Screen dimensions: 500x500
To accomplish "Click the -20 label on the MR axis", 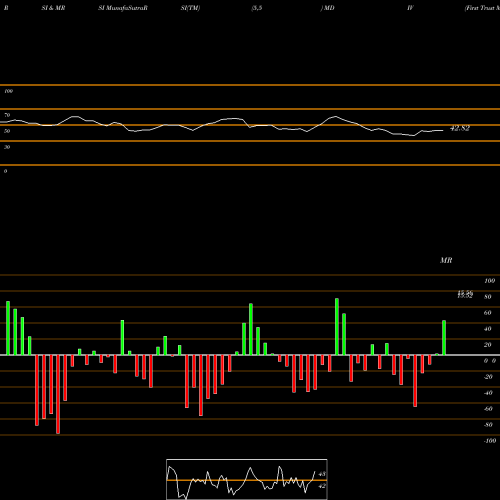I will [x=488, y=377].
